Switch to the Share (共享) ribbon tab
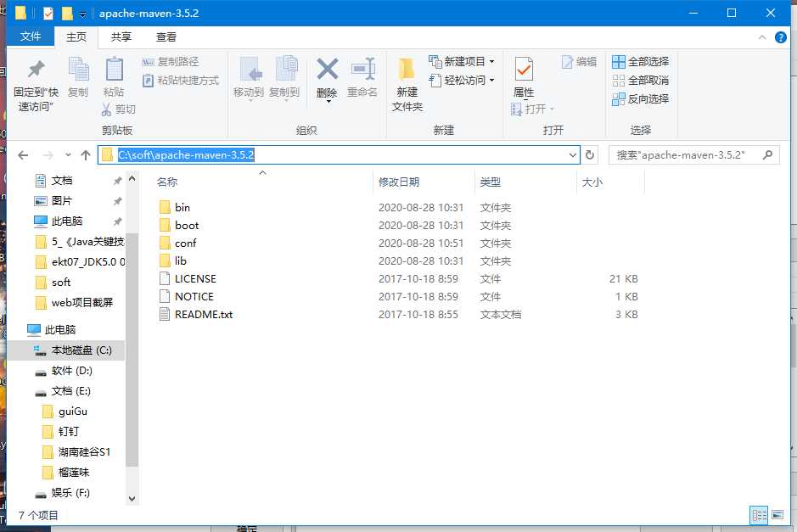Viewport: 797px width, 532px height. pyautogui.click(x=121, y=36)
